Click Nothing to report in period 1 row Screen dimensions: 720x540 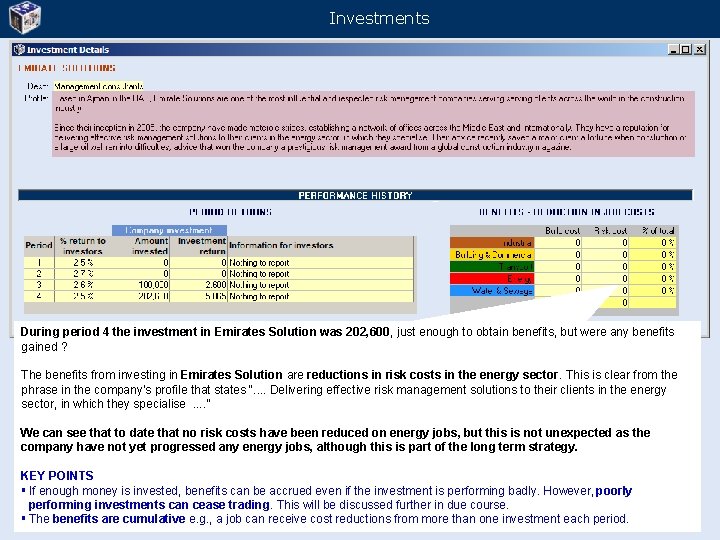(x=259, y=263)
